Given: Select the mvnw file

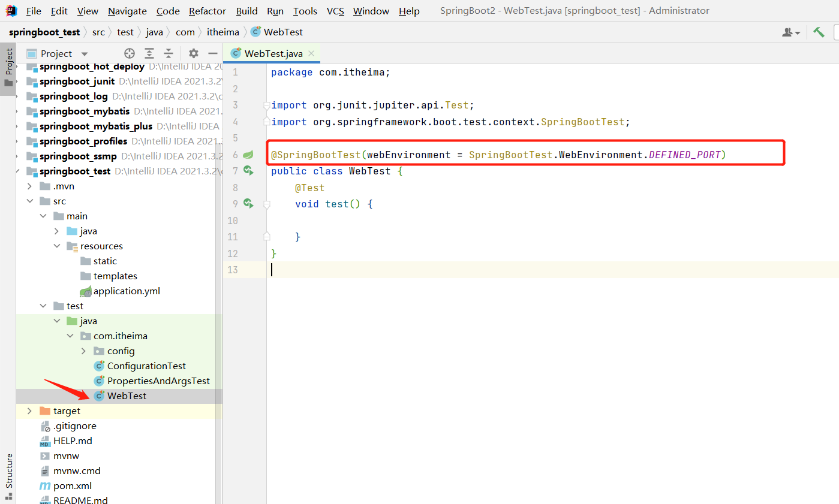Looking at the screenshot, I should point(66,455).
